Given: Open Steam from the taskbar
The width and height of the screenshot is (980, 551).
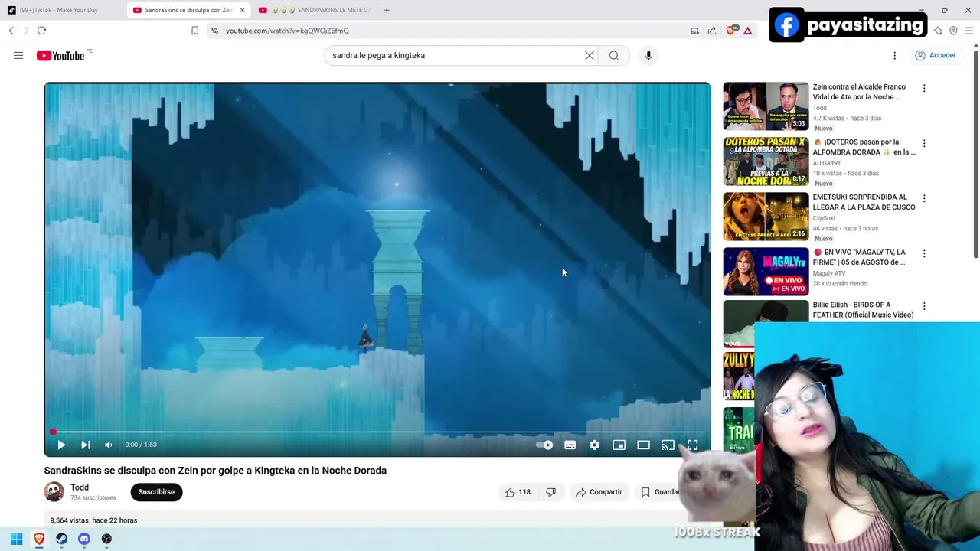Looking at the screenshot, I should click(x=61, y=539).
